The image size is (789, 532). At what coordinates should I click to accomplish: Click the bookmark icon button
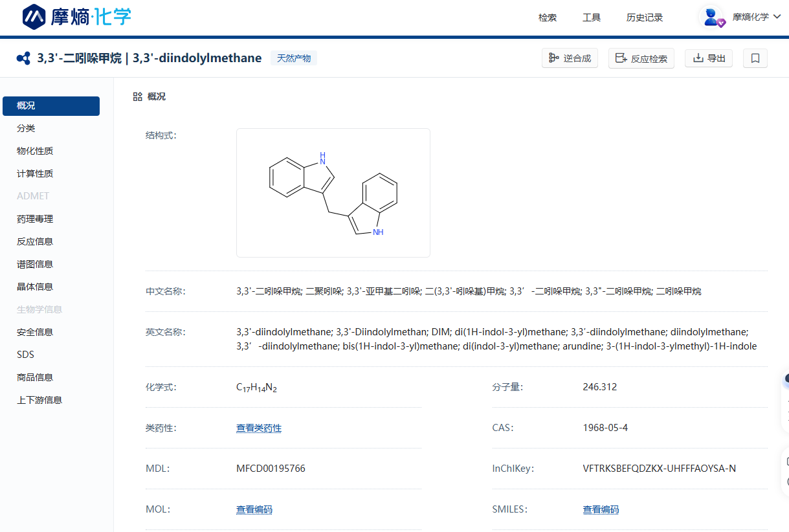click(755, 58)
